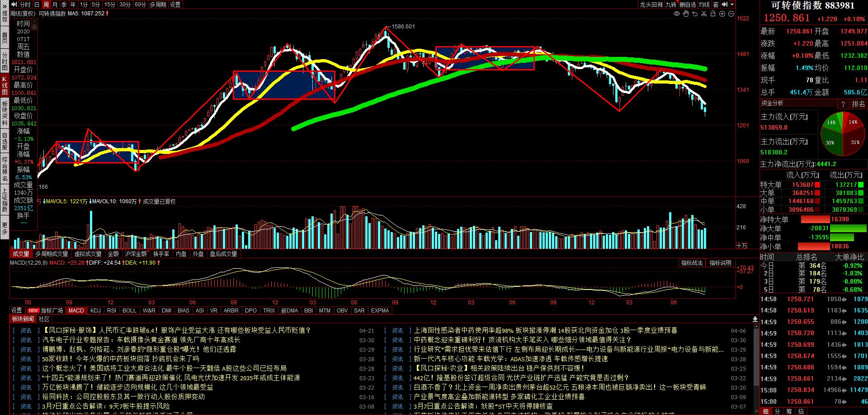The image size is (868, 415).
Task: Open news about 人民币汇率跌破6.4
Action: [x=177, y=331]
